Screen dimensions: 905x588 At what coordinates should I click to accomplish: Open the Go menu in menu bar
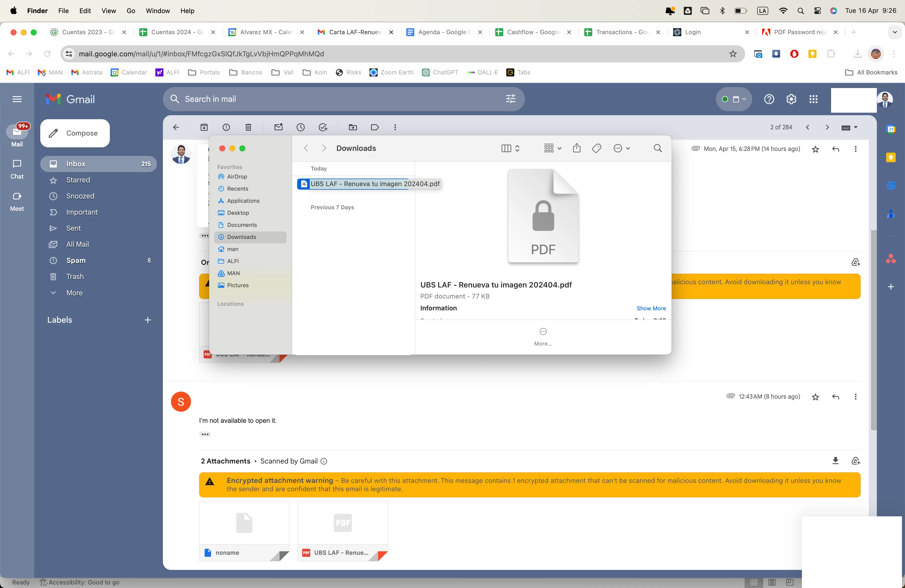point(131,11)
